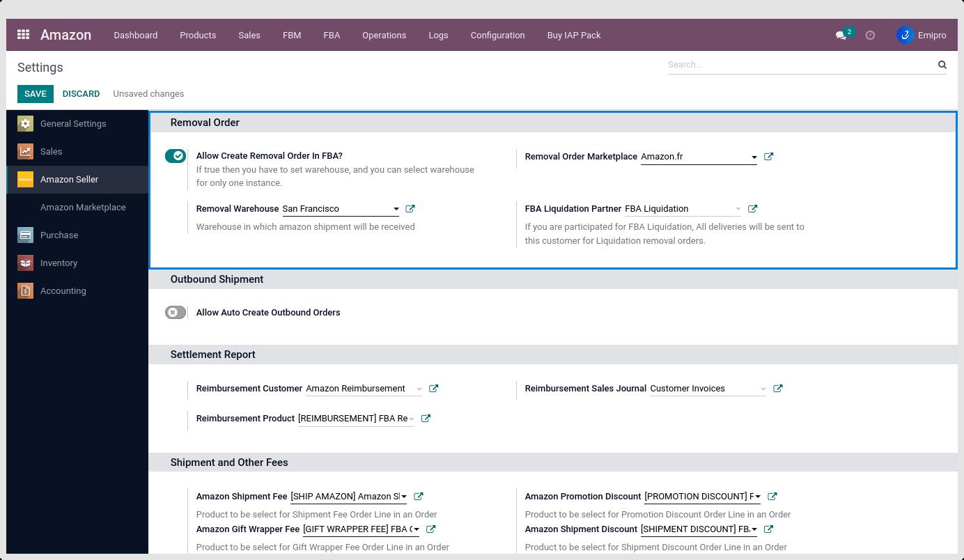
Task: Click the Accounting sidebar icon
Action: point(25,290)
